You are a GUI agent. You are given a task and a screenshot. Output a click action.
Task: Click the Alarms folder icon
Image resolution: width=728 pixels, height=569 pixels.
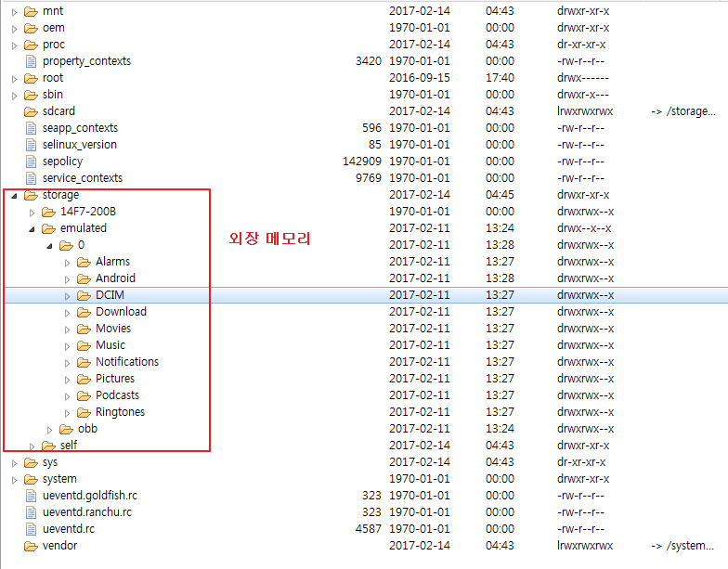(84, 262)
